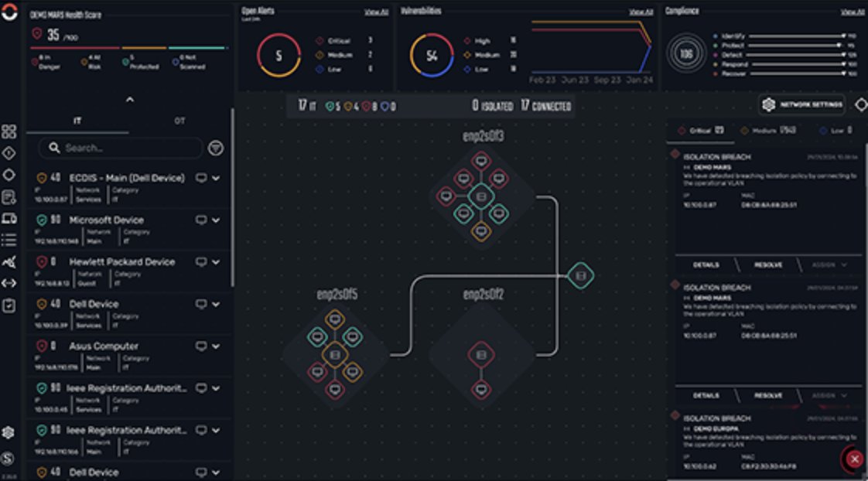Click the device list vertical scrollbar
Image resolution: width=868 pixels, height=481 pixels.
point(232,196)
